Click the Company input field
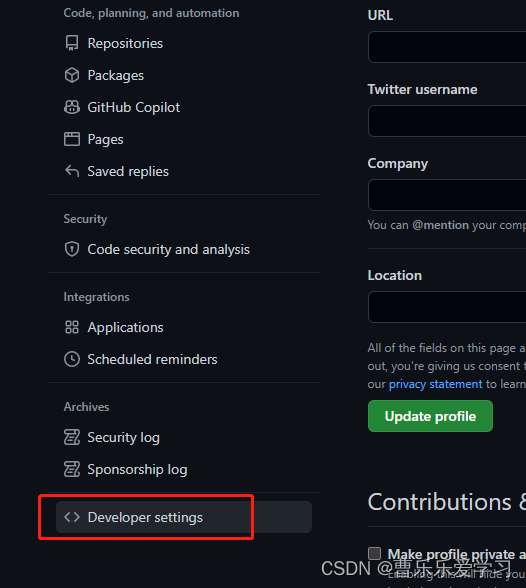Image resolution: width=526 pixels, height=588 pixels. click(447, 195)
